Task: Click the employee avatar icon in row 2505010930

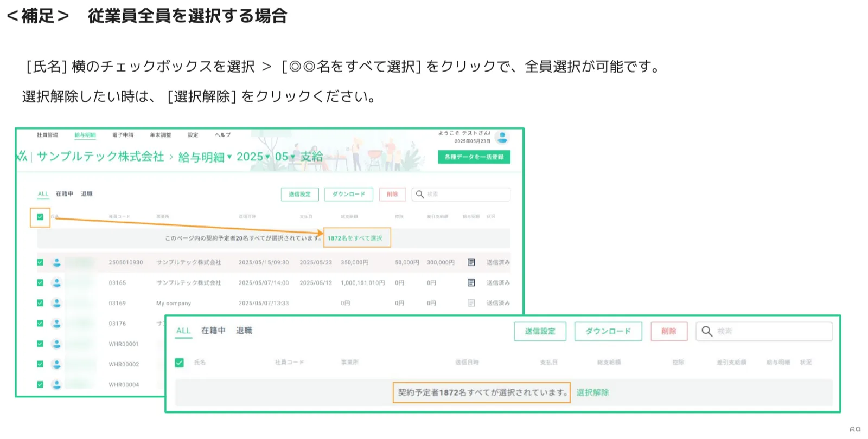Action: pos(56,262)
